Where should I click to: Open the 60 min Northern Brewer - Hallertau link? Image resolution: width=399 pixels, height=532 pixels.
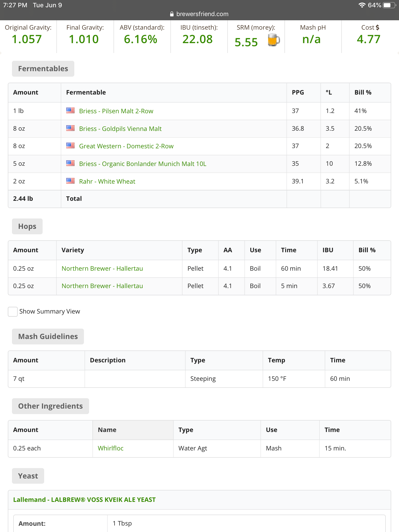pyautogui.click(x=102, y=268)
